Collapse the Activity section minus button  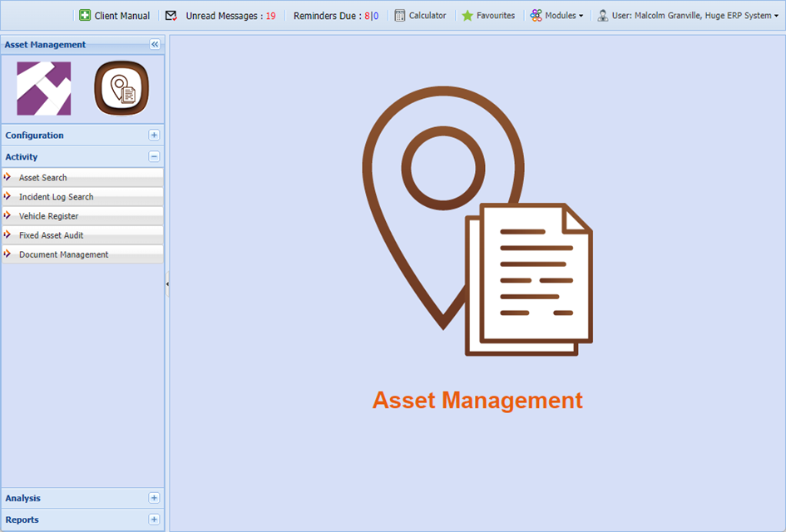[154, 157]
